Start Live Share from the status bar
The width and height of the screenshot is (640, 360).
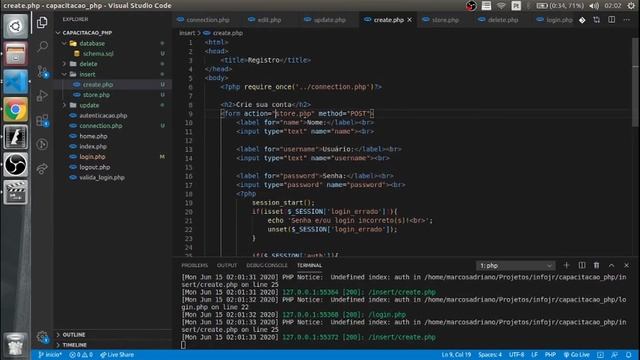[117, 355]
